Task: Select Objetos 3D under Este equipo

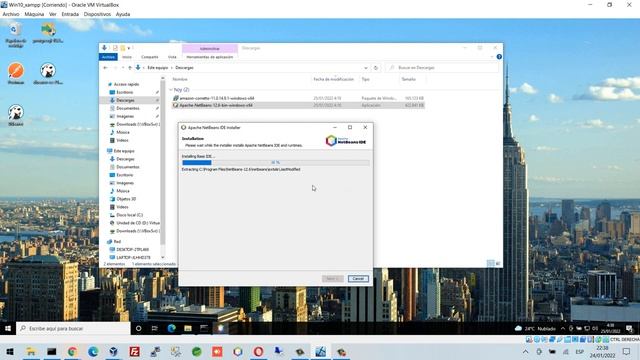Action: tap(126, 199)
